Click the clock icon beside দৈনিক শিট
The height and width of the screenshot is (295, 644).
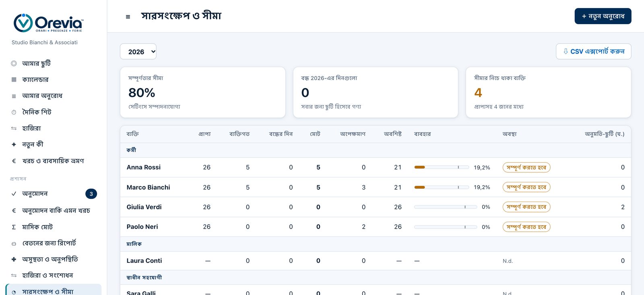14,112
